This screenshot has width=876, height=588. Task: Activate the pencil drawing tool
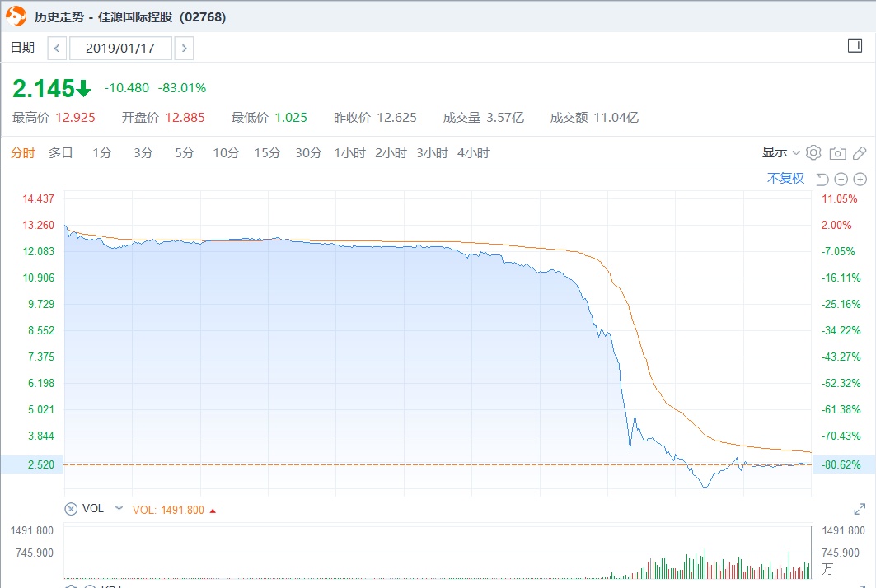tap(860, 152)
